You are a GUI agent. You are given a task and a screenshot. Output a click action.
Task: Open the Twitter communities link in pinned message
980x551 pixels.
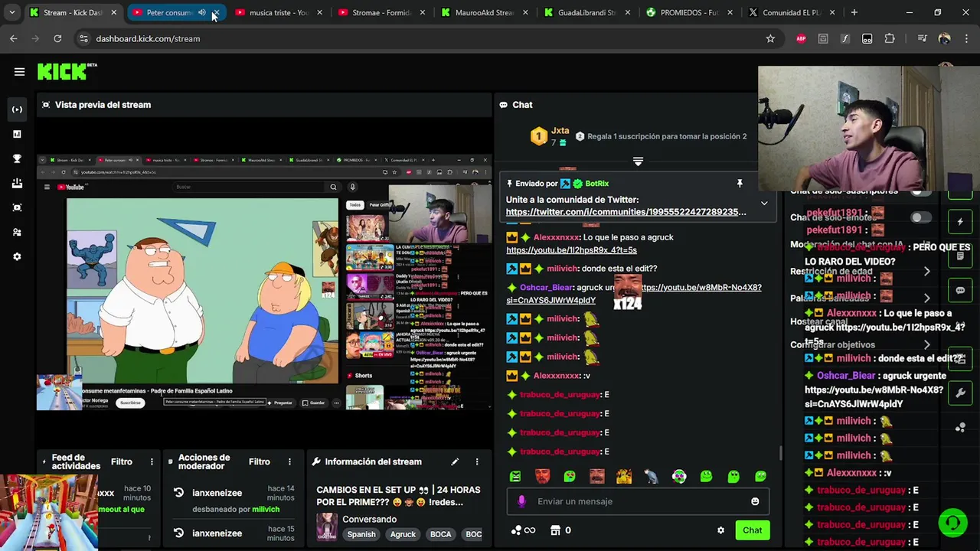(x=626, y=212)
